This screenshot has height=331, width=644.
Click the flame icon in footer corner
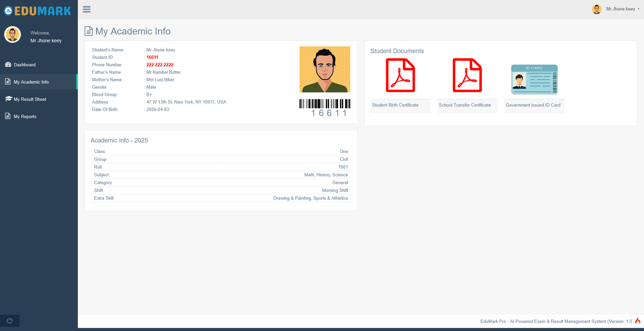(638, 321)
